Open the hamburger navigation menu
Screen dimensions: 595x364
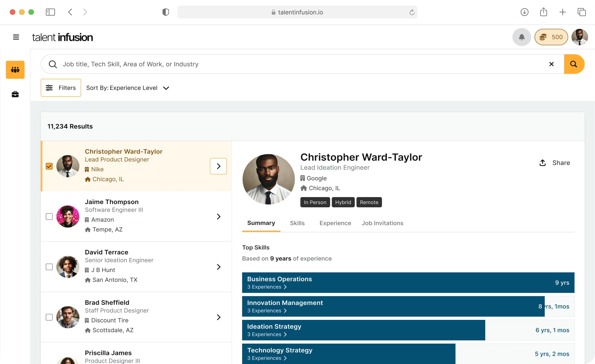tap(16, 37)
